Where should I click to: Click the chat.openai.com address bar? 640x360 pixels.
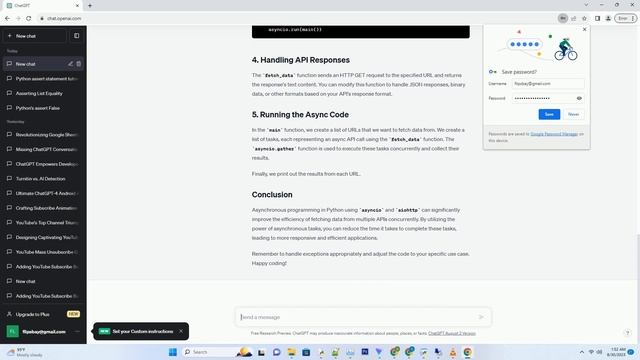[64, 18]
